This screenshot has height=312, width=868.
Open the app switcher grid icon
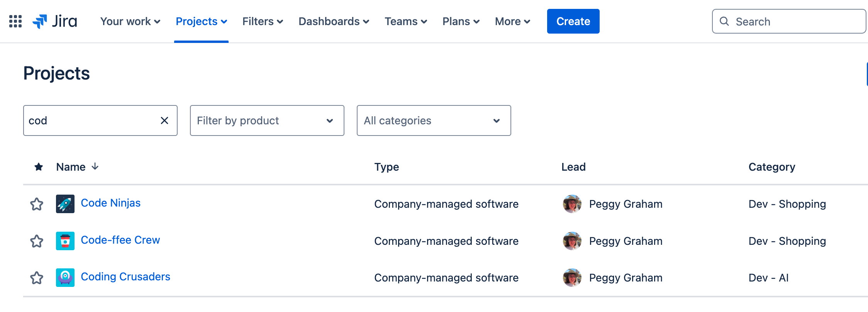(x=15, y=21)
